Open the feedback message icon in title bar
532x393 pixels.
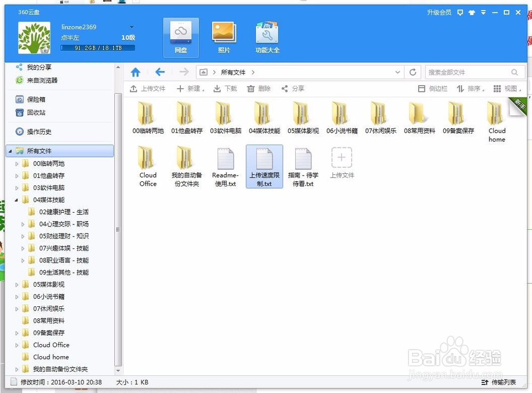[x=460, y=13]
